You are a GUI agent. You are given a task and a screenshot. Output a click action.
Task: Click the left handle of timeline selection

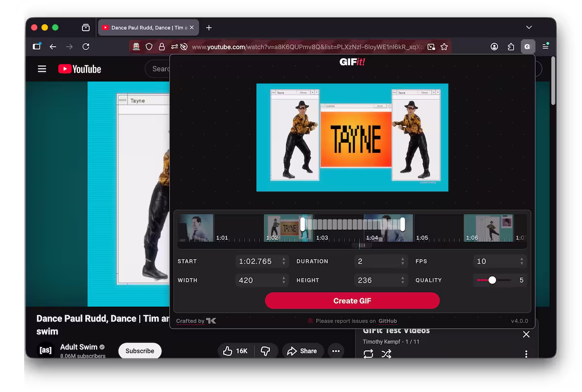coord(303,224)
